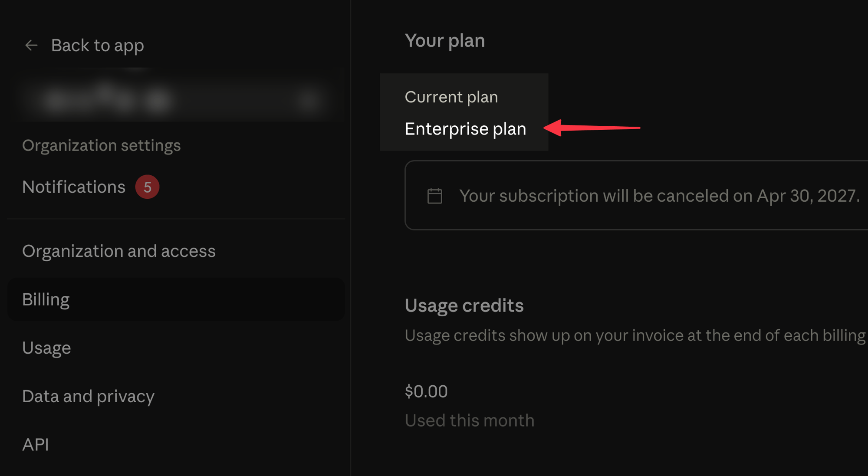
Task: Click the red notification count badge
Action: pyautogui.click(x=147, y=187)
